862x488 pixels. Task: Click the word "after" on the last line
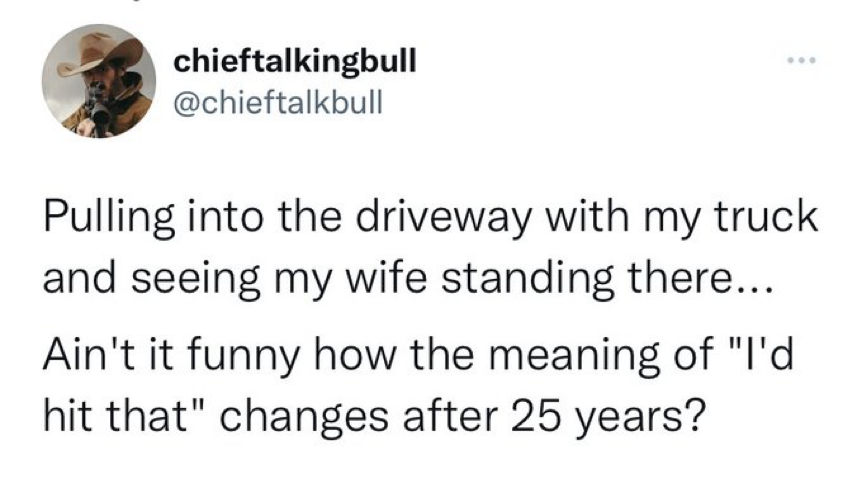(x=437, y=414)
